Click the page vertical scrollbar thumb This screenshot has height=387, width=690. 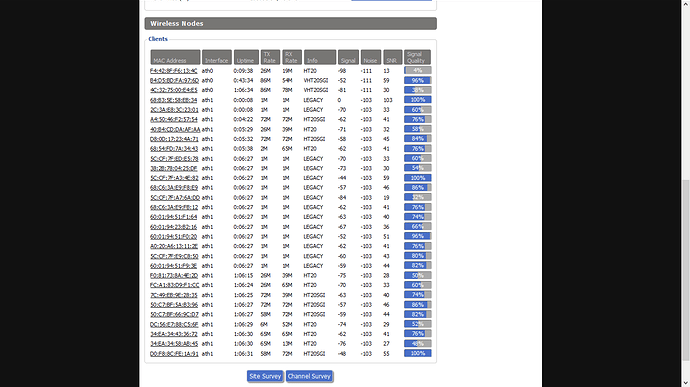[x=686, y=270]
